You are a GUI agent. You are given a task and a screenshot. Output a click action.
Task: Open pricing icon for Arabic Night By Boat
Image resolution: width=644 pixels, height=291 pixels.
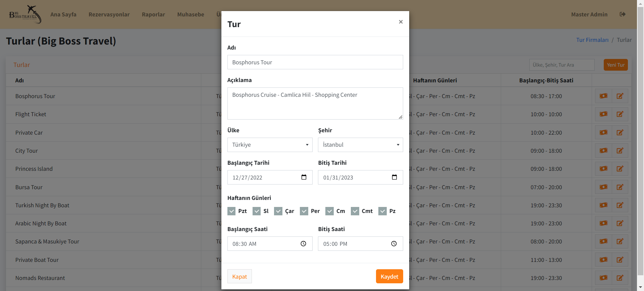[x=603, y=223]
